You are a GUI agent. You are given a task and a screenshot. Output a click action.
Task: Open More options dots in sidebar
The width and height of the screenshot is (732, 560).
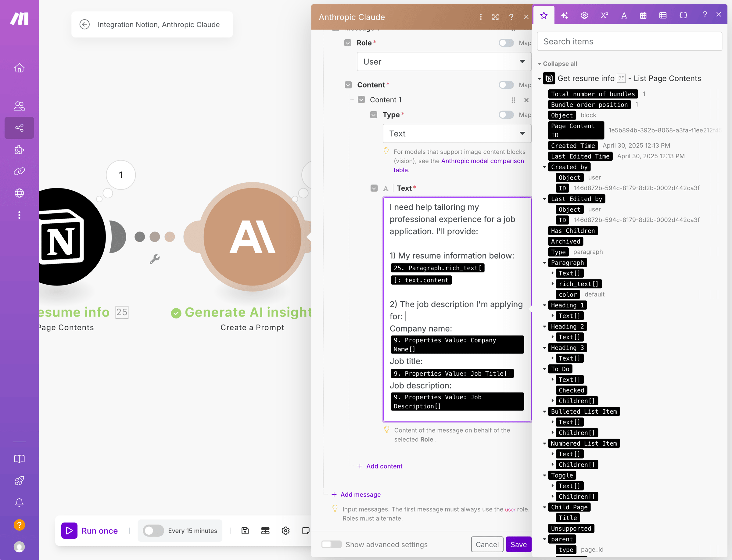pos(19,215)
